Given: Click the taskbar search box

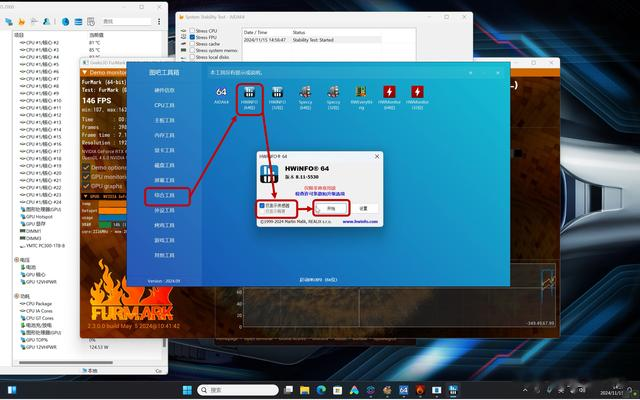Looking at the screenshot, I should tap(238, 390).
